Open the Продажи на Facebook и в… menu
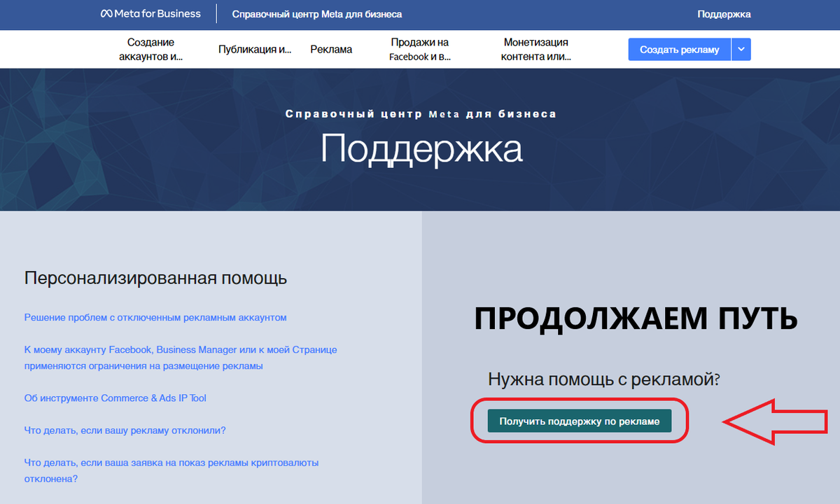840x504 pixels. (420, 50)
